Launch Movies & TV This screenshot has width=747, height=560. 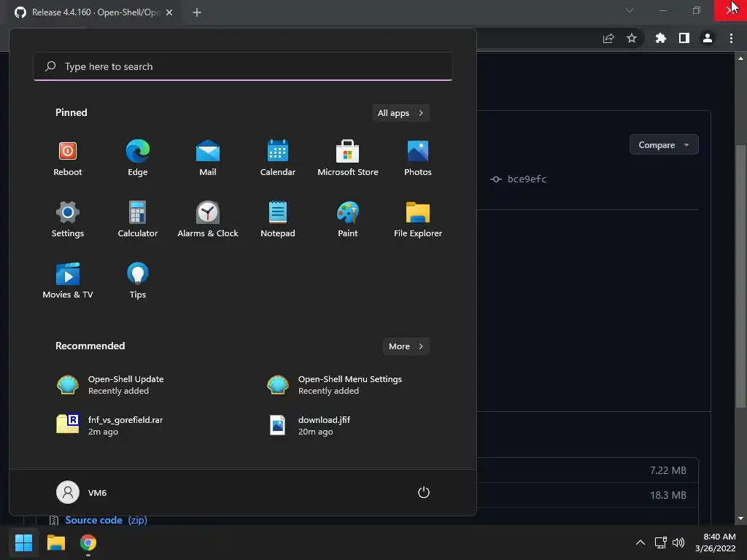[x=67, y=281]
